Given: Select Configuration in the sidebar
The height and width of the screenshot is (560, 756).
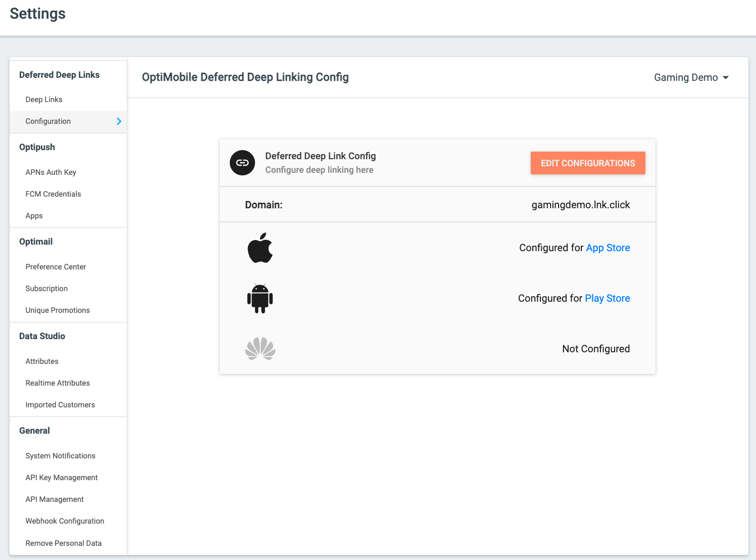Looking at the screenshot, I should 68,121.
